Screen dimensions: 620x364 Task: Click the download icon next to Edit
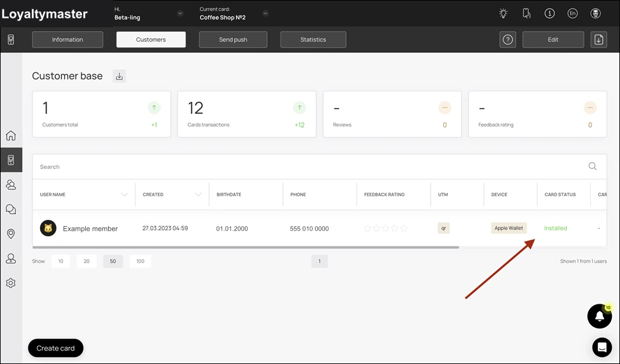point(598,39)
